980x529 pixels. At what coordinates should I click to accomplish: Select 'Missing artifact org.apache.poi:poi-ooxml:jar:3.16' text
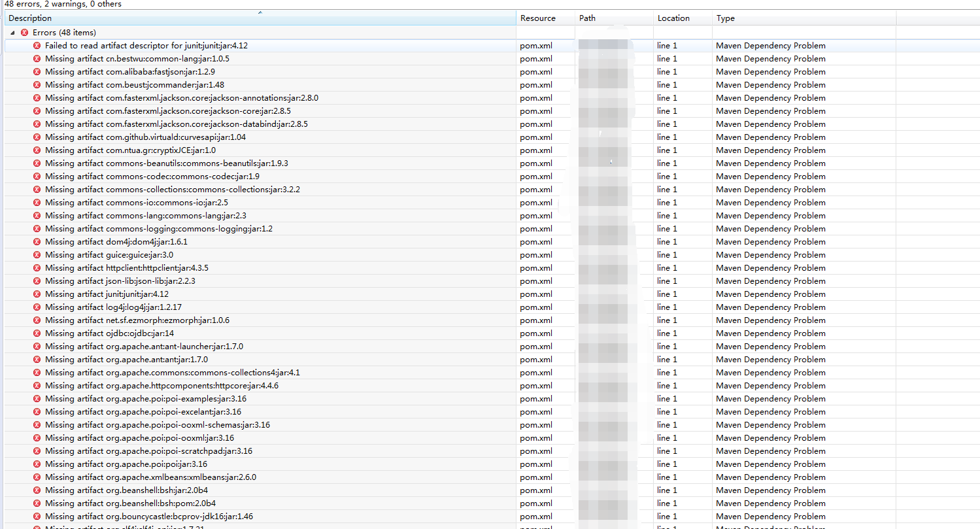click(139, 438)
